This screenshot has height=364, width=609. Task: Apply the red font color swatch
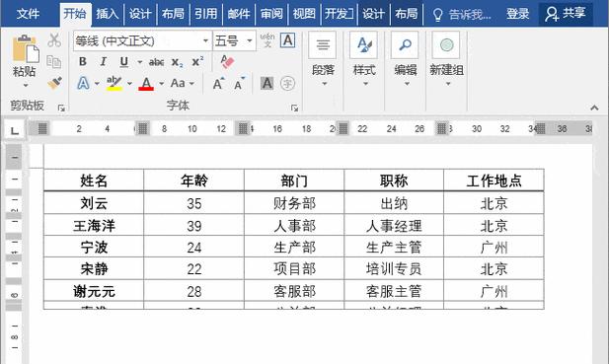(x=146, y=84)
